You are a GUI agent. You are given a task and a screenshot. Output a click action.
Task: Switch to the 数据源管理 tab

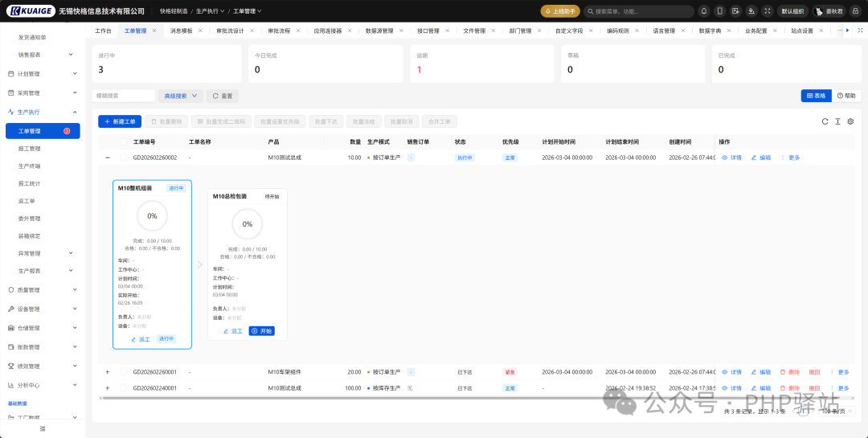[x=379, y=31]
